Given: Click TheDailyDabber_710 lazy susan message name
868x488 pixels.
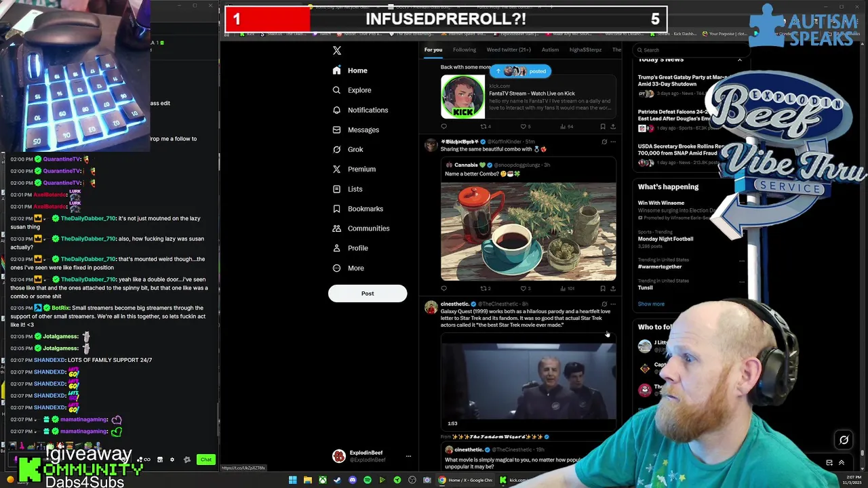Looking at the screenshot, I should (87, 218).
